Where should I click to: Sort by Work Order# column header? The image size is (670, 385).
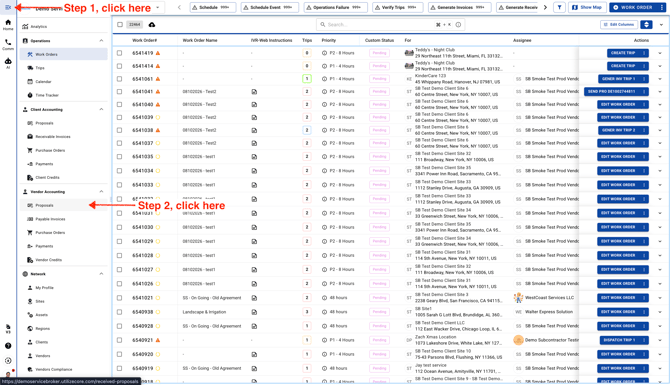tap(144, 40)
